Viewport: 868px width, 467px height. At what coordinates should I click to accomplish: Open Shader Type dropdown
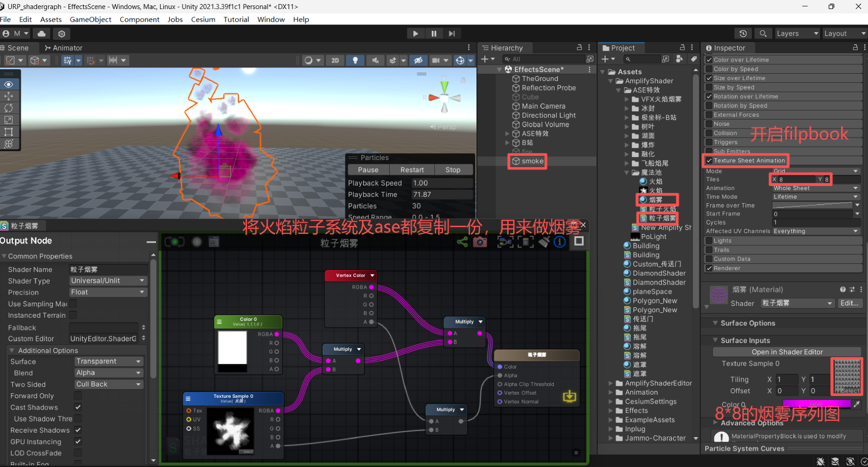(x=108, y=281)
